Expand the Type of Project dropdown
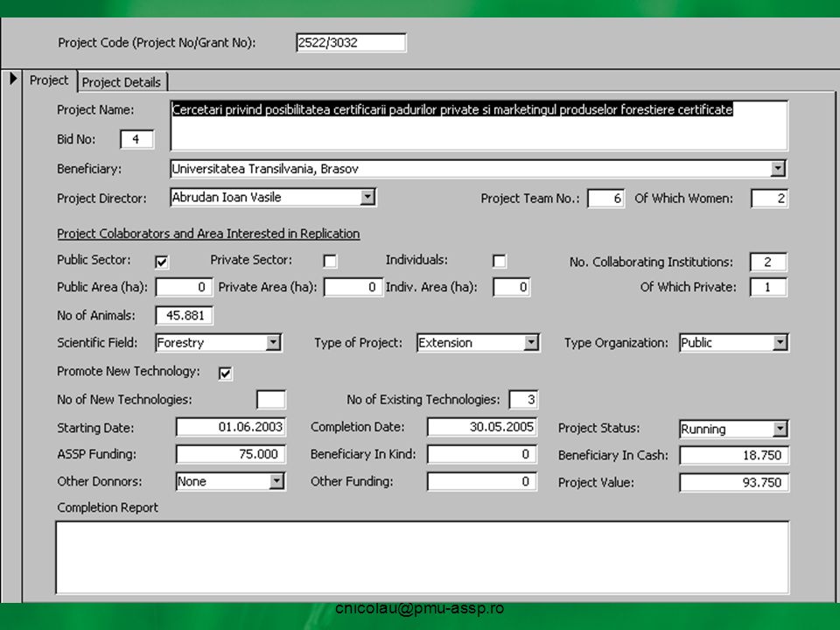Viewport: 840px width, 630px height. (x=531, y=343)
